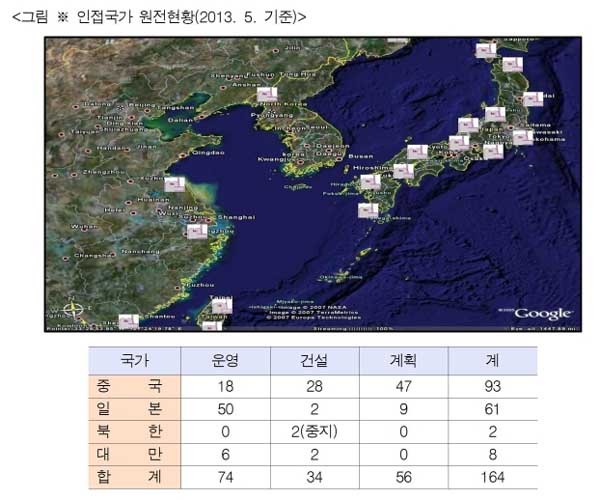
Task: Click the Qingdao city label
Action: click(208, 153)
